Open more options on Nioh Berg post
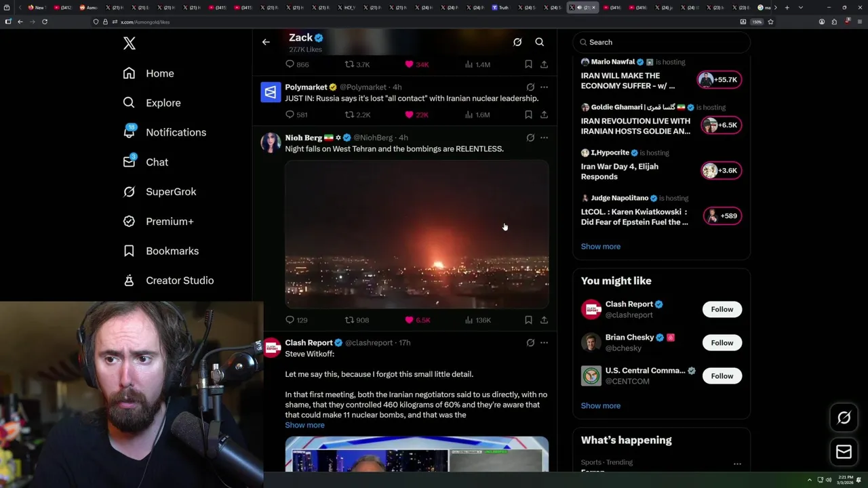The width and height of the screenshot is (868, 488). click(544, 138)
